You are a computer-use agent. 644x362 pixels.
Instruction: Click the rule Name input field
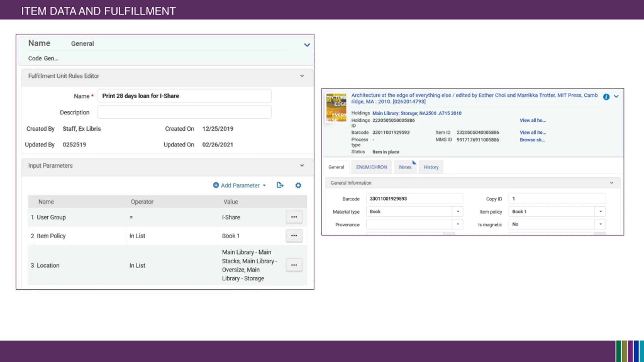[184, 96]
